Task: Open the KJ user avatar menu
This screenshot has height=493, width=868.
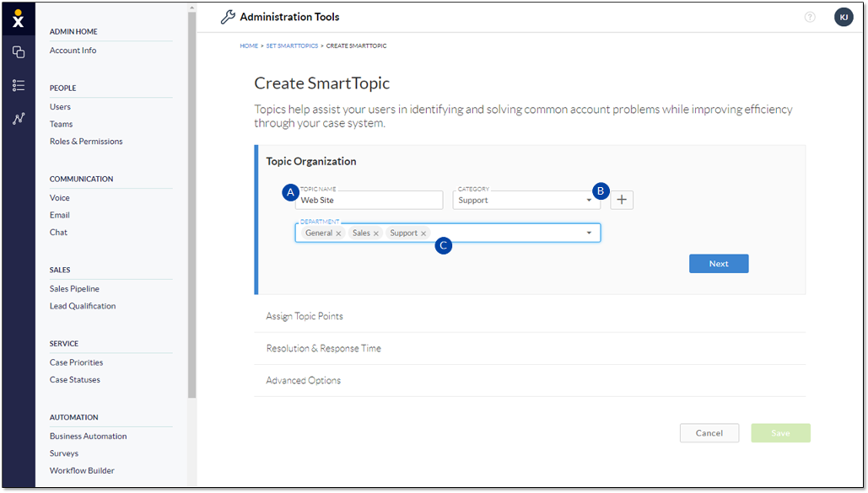Action: point(844,17)
